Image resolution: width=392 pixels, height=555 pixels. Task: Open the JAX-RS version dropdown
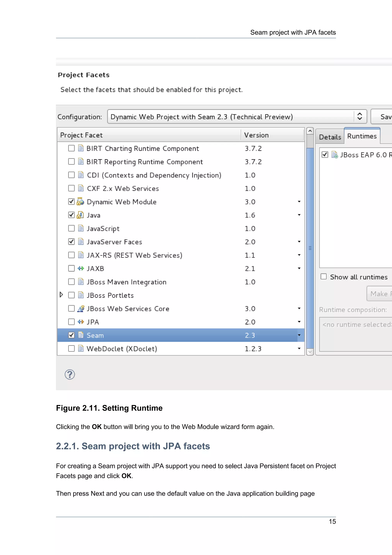(299, 255)
